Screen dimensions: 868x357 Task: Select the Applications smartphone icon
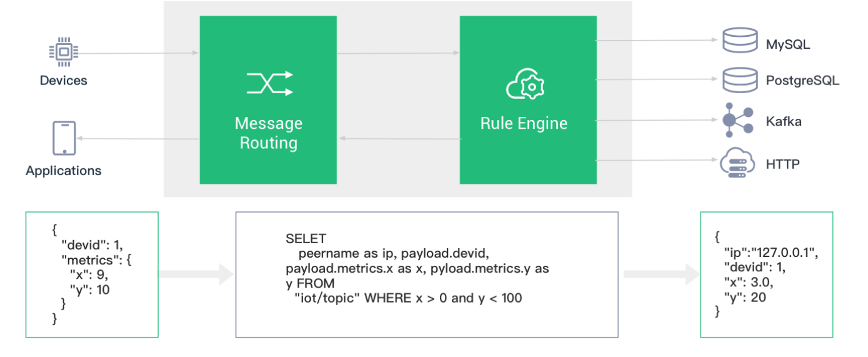tap(63, 138)
